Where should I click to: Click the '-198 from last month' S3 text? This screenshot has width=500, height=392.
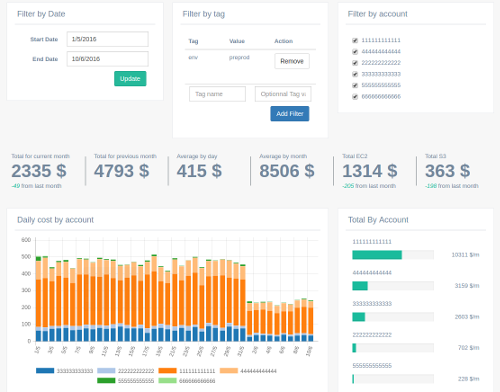[452, 186]
